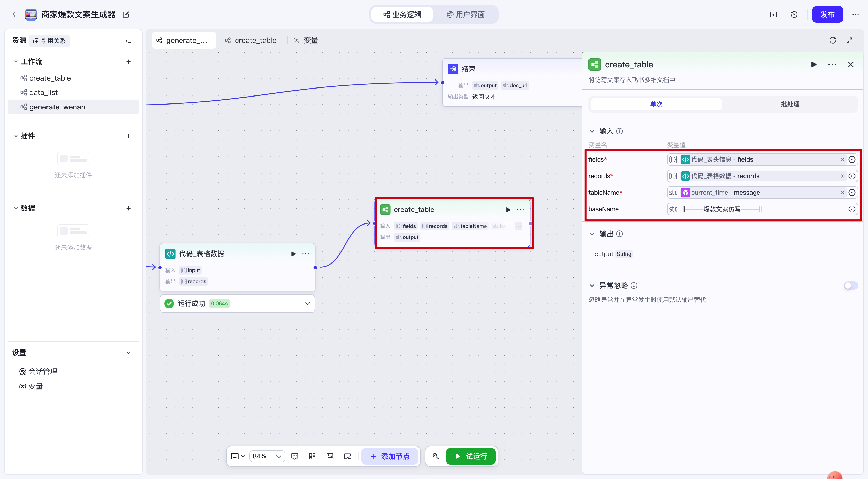868x479 pixels.
Task: Click the refresh canvas icon
Action: point(833,41)
